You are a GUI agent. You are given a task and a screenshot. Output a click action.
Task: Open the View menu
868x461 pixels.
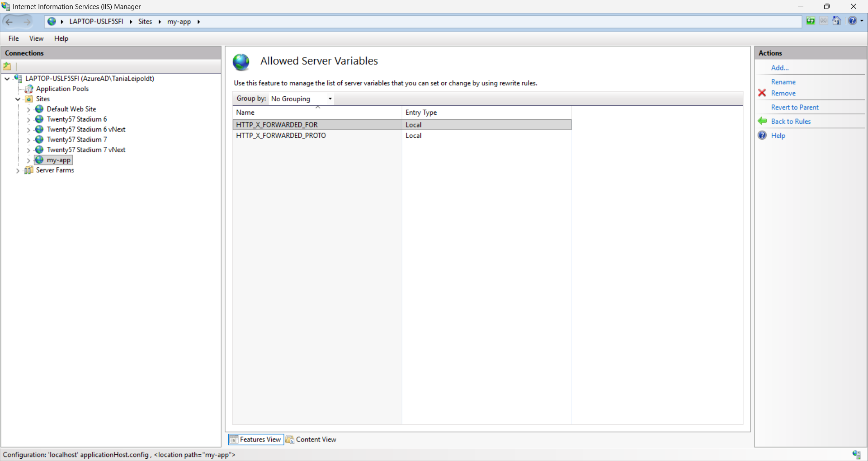[x=36, y=38]
